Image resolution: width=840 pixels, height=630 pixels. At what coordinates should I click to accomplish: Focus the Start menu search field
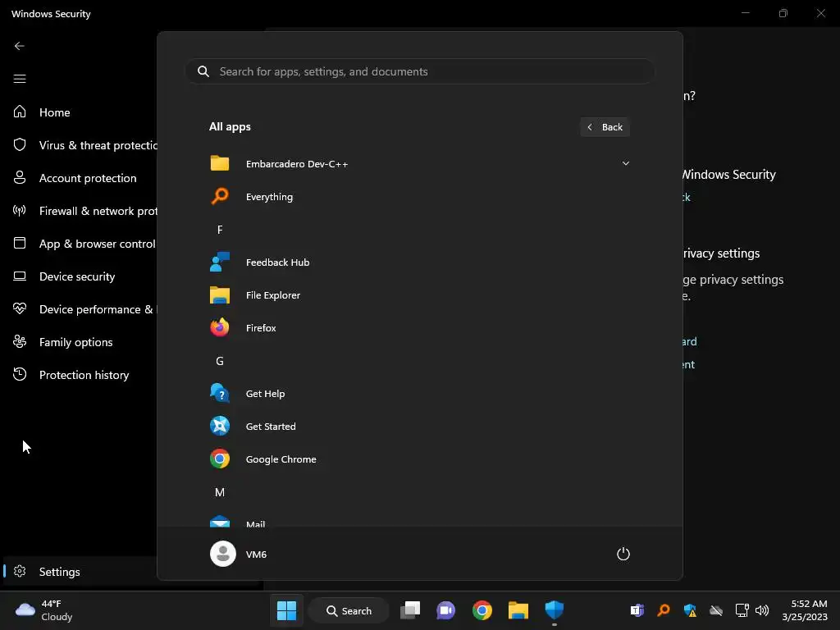420,71
